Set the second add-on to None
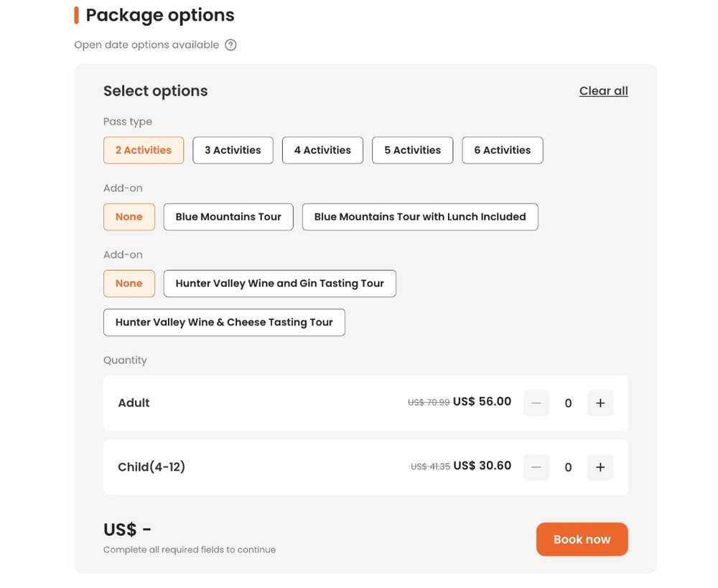The width and height of the screenshot is (718, 588). click(129, 283)
